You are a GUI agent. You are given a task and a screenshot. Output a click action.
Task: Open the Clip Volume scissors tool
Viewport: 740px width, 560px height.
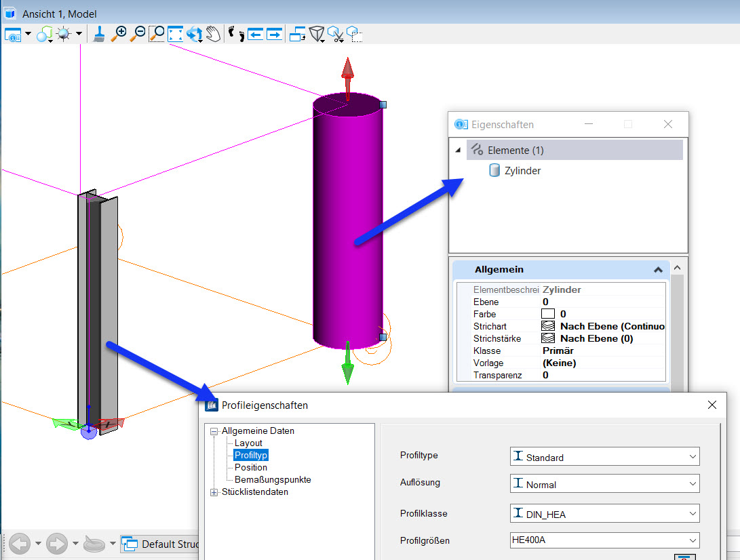336,33
